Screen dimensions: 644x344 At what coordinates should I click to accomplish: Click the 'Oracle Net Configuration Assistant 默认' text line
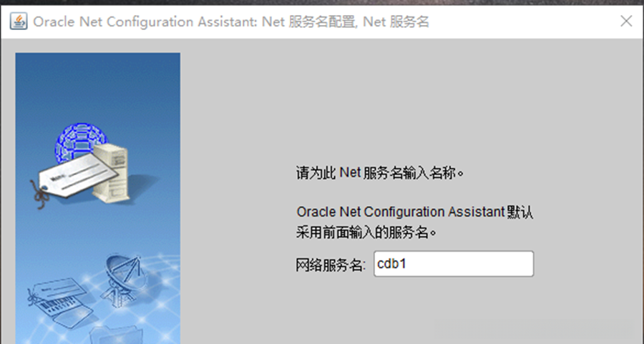pyautogui.click(x=416, y=212)
